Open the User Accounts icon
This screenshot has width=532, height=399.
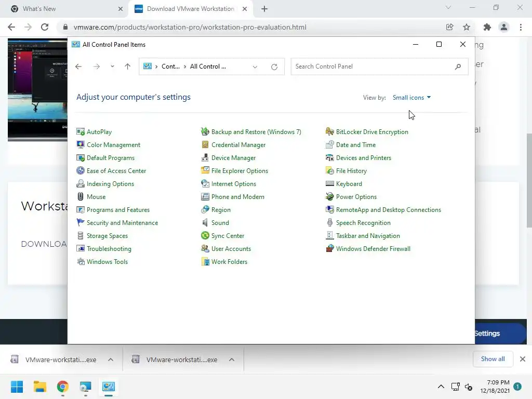(x=205, y=249)
